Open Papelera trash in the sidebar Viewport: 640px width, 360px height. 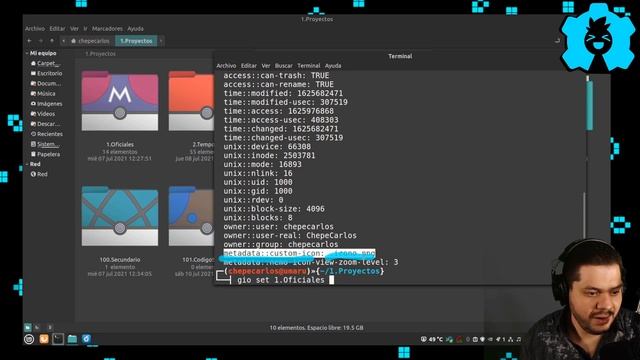point(45,154)
